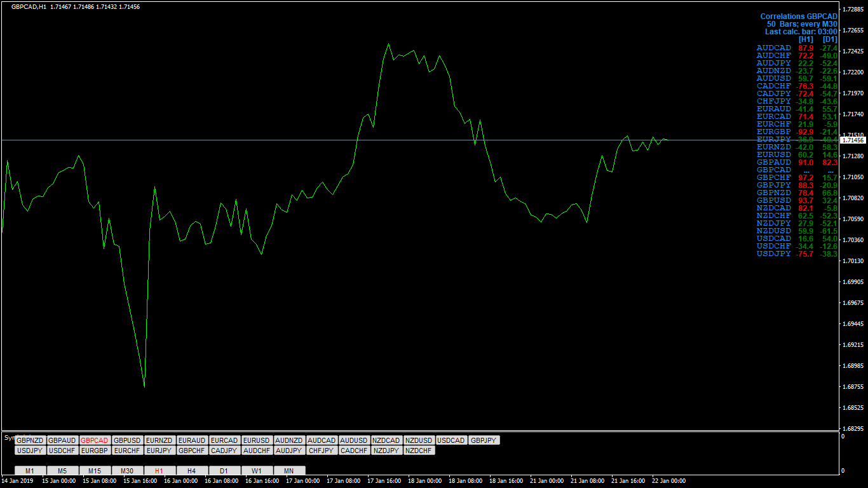Switch chart to GBPNZD symbol button
Screen dimensions: 868x488
(31, 440)
